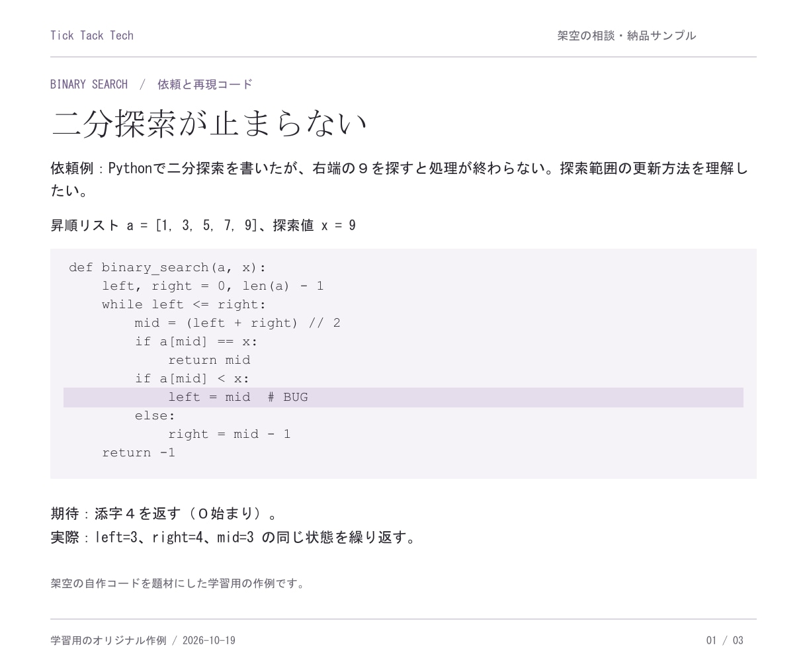Click the code line 'left, right = 0, len(a) - 1'

click(213, 286)
